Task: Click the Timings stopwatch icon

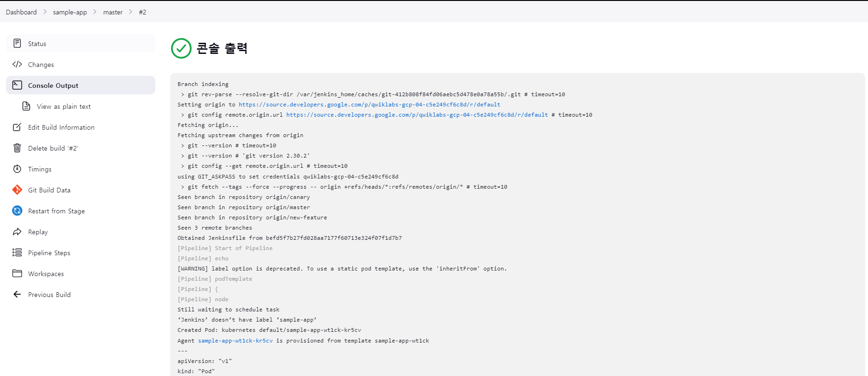Action: click(x=17, y=169)
